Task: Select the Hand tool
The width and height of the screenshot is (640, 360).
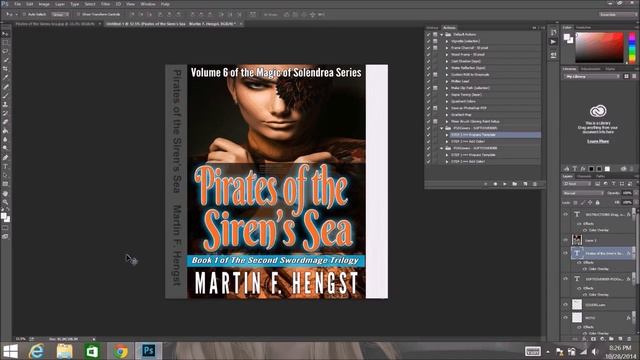Action: tap(5, 193)
